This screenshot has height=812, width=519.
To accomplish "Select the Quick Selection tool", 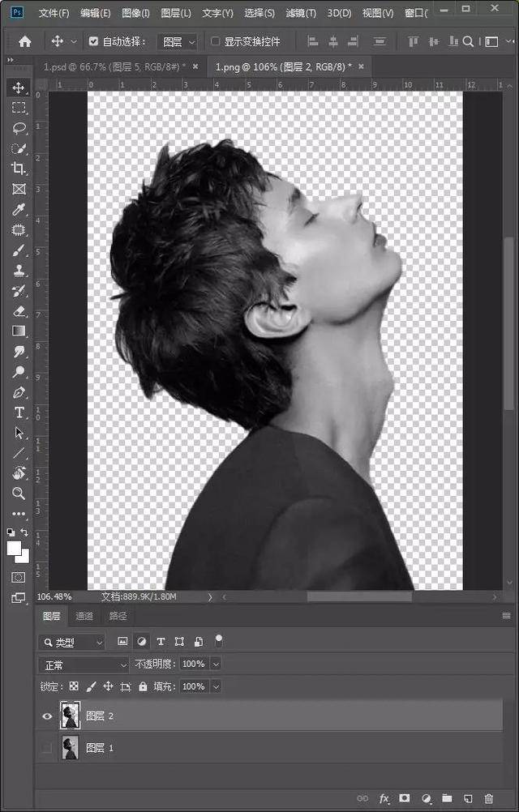I will coord(19,148).
